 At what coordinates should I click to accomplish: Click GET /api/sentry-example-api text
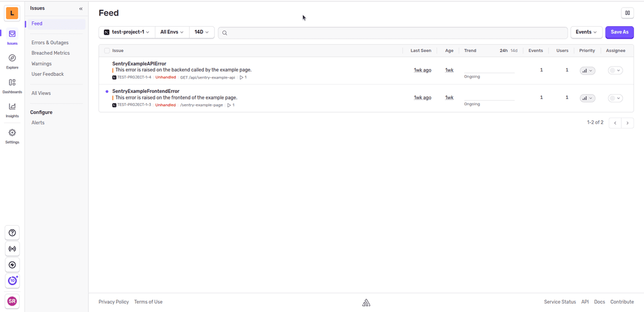208,77
